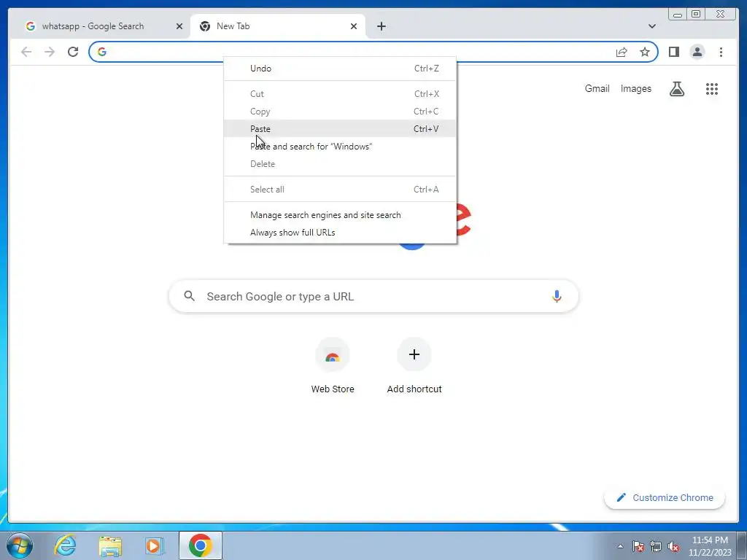Image resolution: width=747 pixels, height=560 pixels.
Task: Select Always show full URLs
Action: pyautogui.click(x=340, y=233)
